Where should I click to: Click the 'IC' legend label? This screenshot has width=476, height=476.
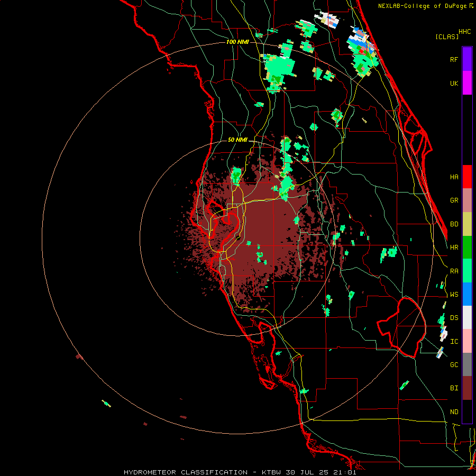[x=454, y=341]
